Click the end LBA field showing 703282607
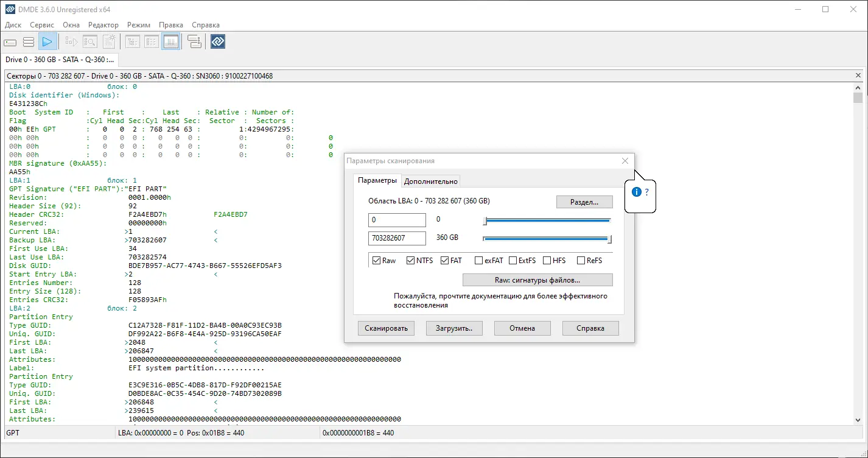This screenshot has width=868, height=458. click(x=397, y=238)
